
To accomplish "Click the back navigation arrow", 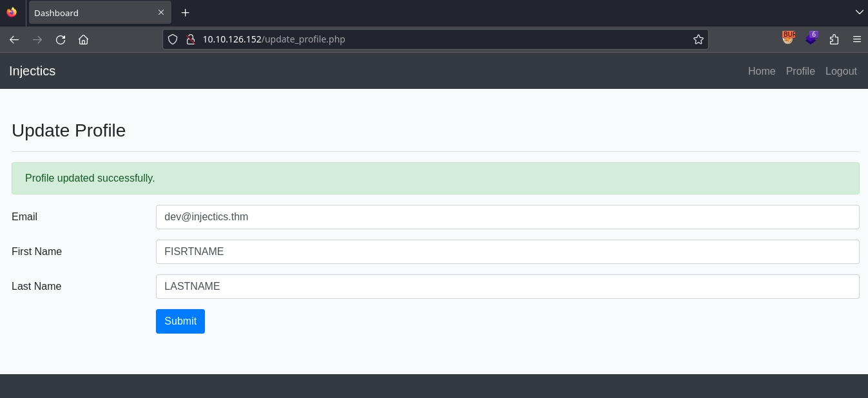I will [x=14, y=39].
